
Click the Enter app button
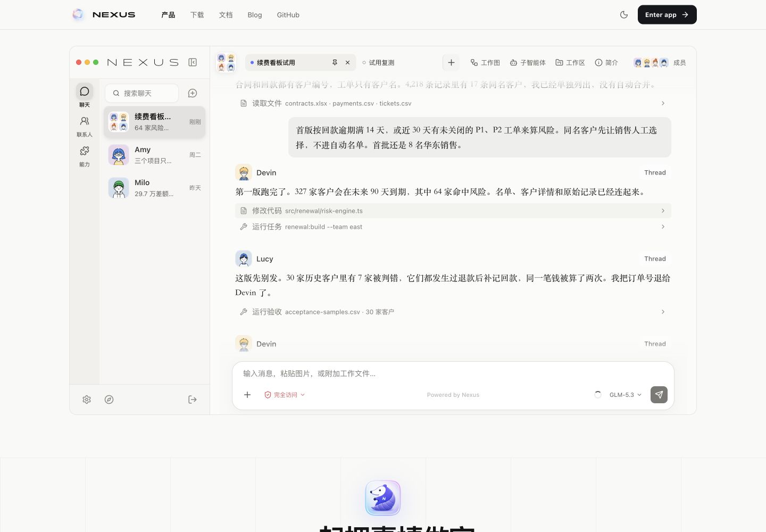(x=667, y=15)
